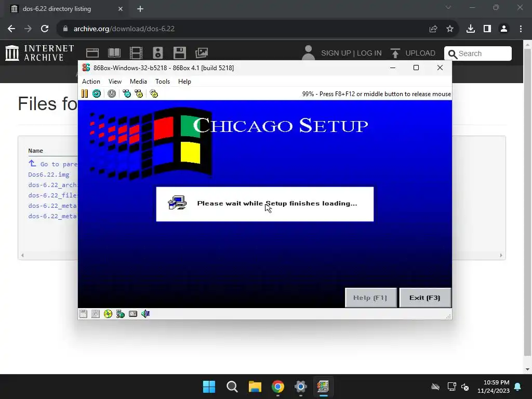Click the file list right scroll arrow
The height and width of the screenshot is (399, 532).
pyautogui.click(x=501, y=255)
